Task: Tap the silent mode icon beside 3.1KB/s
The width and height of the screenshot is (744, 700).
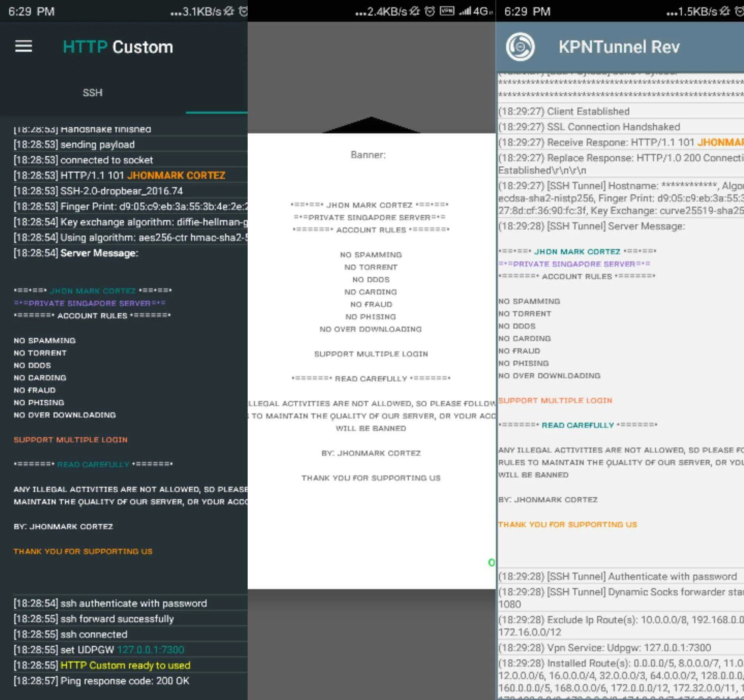Action: coord(229,11)
